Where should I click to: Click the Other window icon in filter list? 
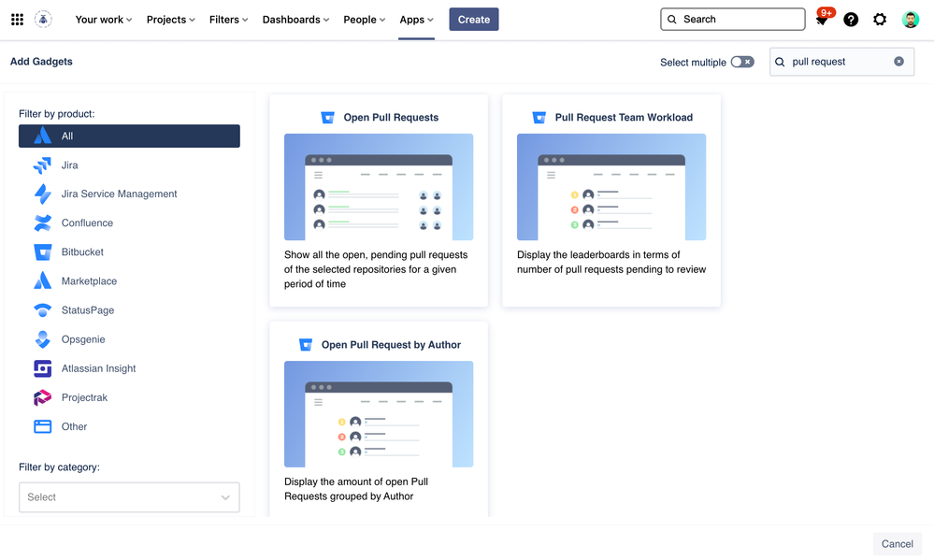pyautogui.click(x=42, y=426)
